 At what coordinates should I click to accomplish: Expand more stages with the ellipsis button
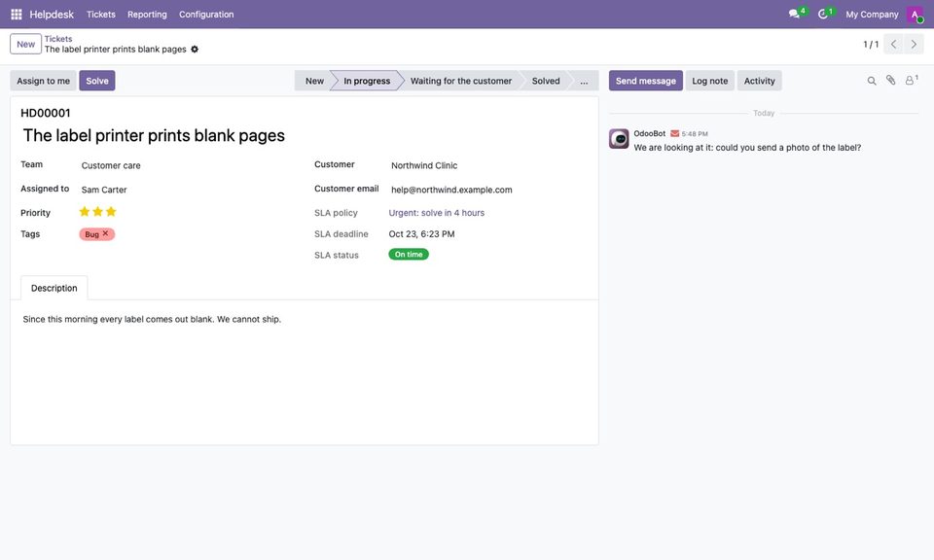pos(584,81)
